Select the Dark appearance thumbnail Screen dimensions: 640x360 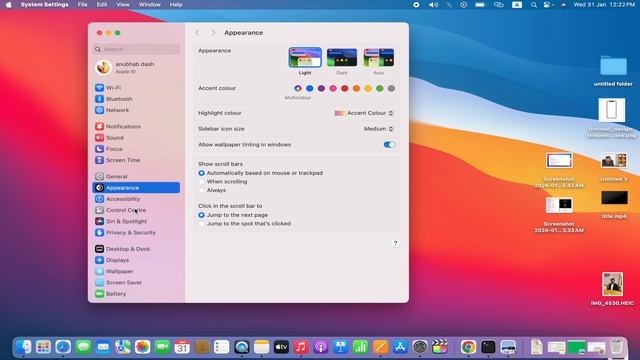(x=342, y=58)
